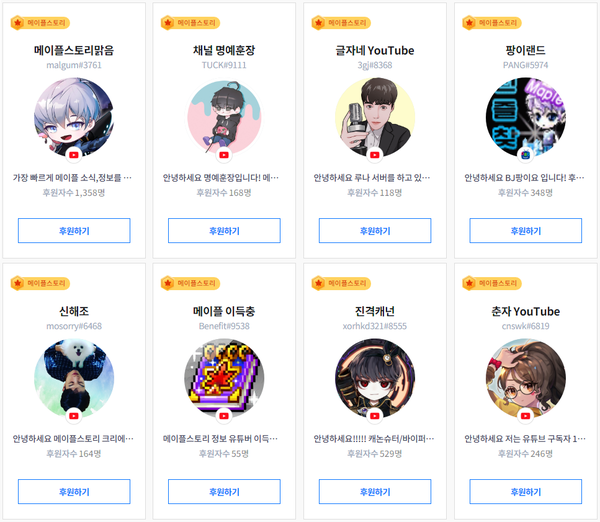Click YouTube icon on 신해조 avatar

tap(74, 416)
